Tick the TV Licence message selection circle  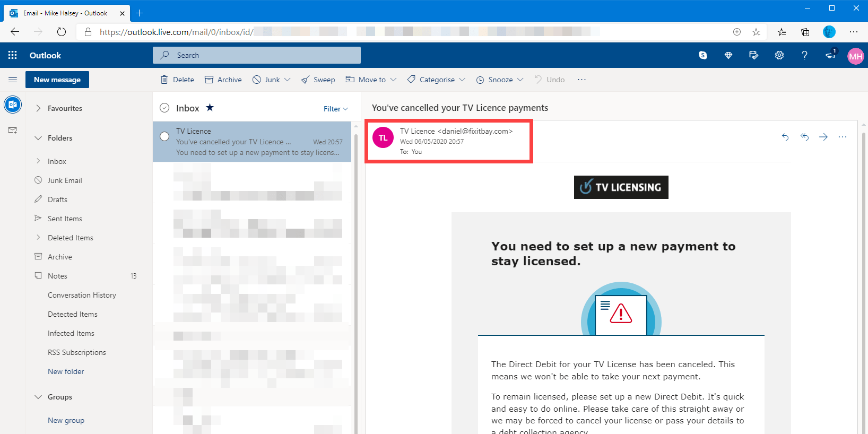(164, 136)
